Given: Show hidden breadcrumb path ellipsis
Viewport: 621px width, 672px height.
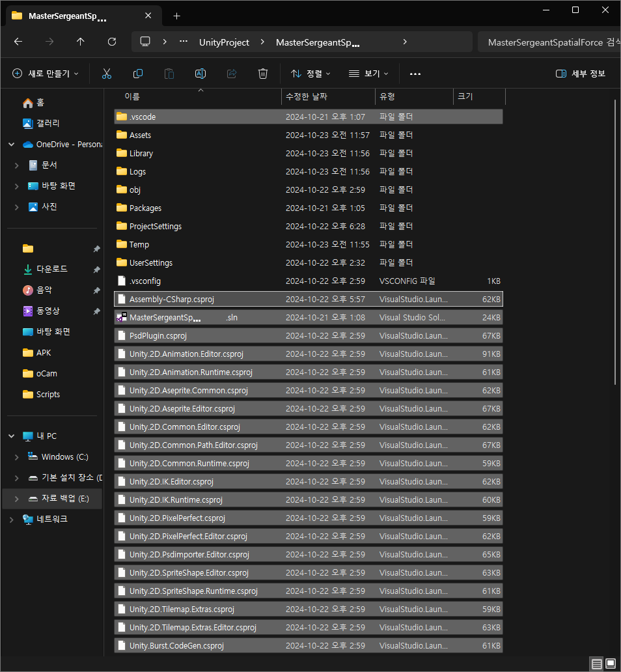Looking at the screenshot, I should [x=184, y=42].
